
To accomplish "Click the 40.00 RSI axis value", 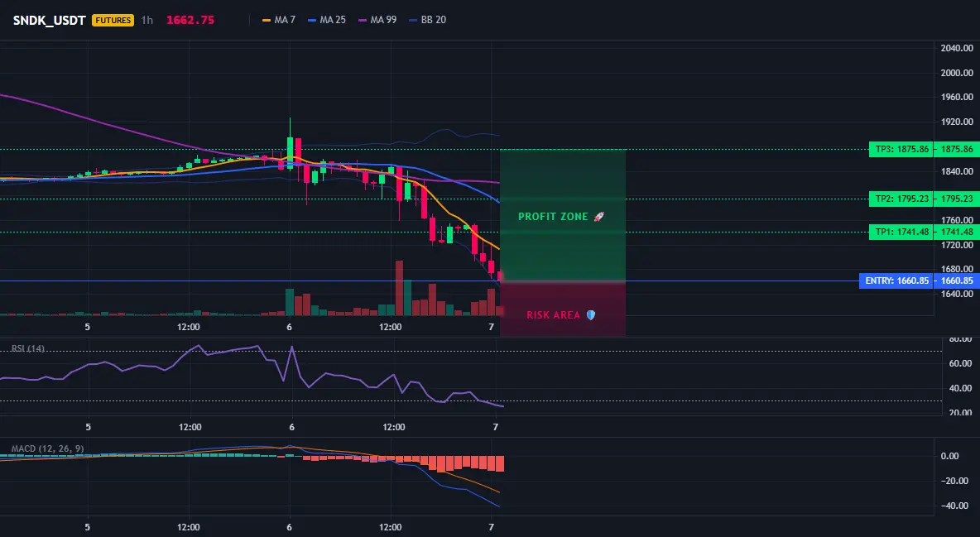I will tap(961, 388).
